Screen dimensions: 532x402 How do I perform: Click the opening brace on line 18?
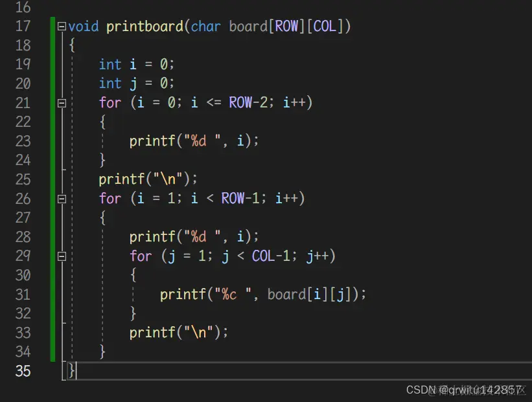[x=72, y=45]
